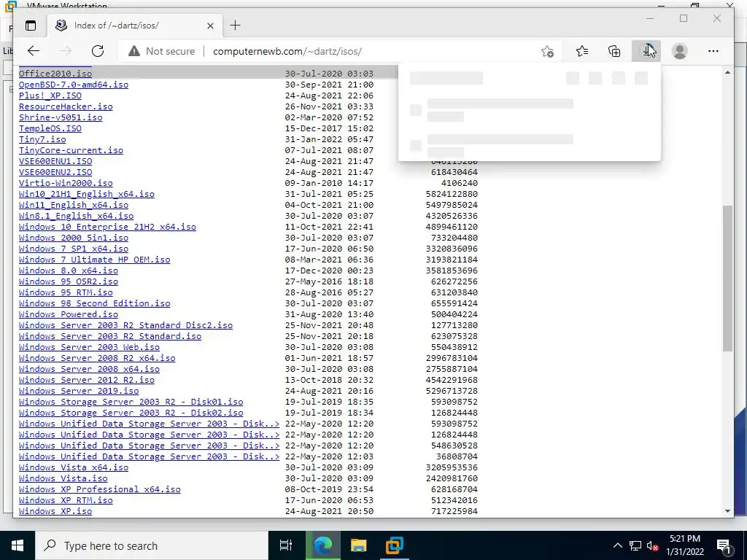Add this page to favorites star
747x560 pixels.
[x=547, y=52]
